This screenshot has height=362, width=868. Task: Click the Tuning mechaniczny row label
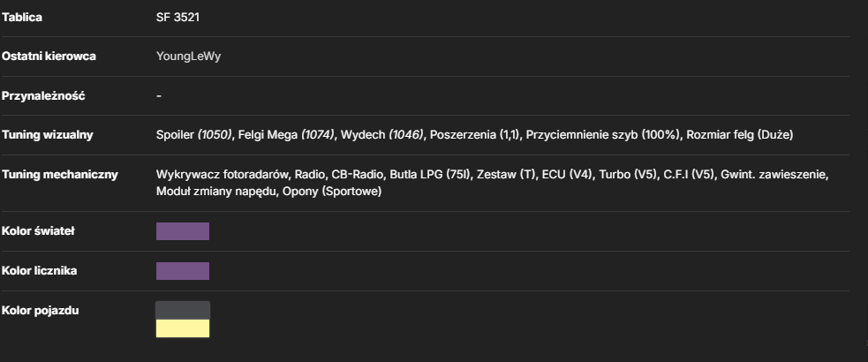pyautogui.click(x=60, y=174)
